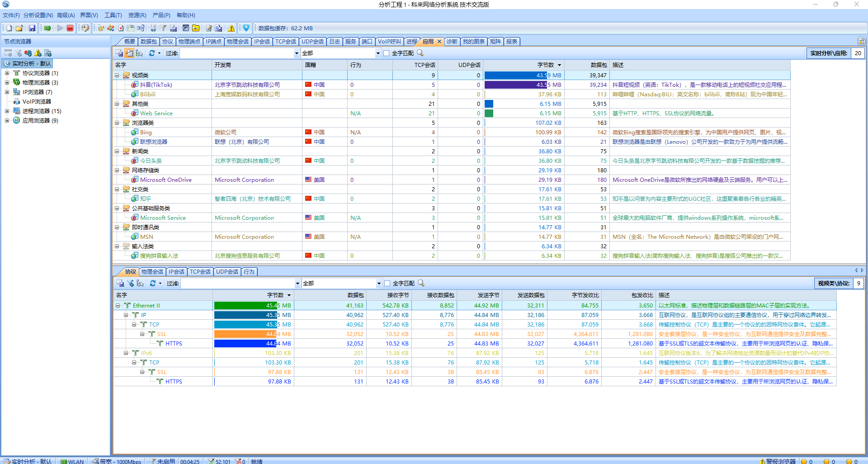Image resolution: width=868 pixels, height=464 pixels.
Task: Open the 工具(T) menu
Action: tap(113, 15)
